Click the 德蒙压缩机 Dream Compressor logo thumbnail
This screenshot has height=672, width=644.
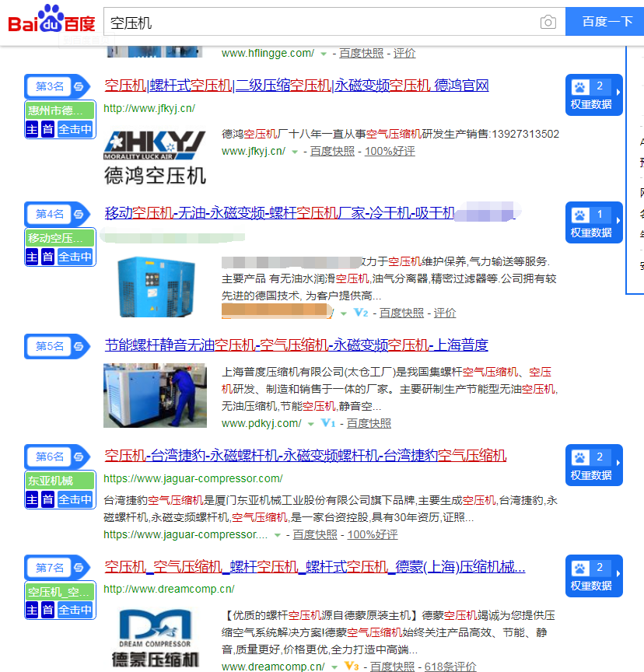coord(155,639)
